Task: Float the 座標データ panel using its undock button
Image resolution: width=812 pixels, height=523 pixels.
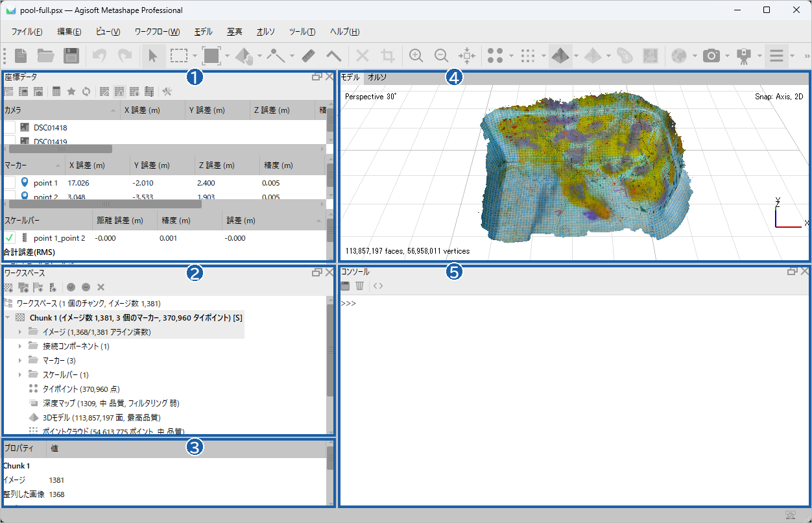Action: point(316,77)
